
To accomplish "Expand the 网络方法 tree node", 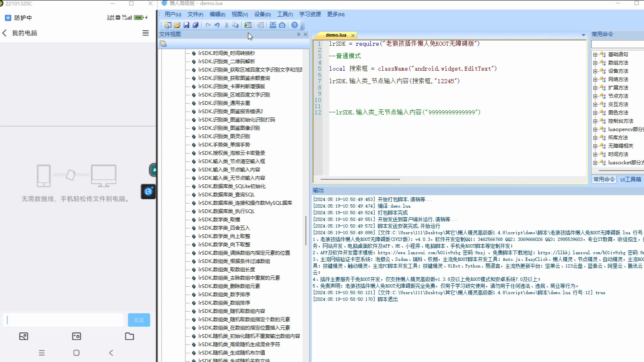I will [x=595, y=79].
